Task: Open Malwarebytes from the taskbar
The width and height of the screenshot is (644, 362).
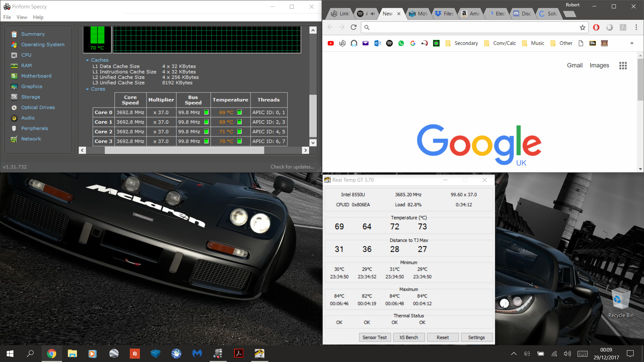Action: tap(197, 353)
